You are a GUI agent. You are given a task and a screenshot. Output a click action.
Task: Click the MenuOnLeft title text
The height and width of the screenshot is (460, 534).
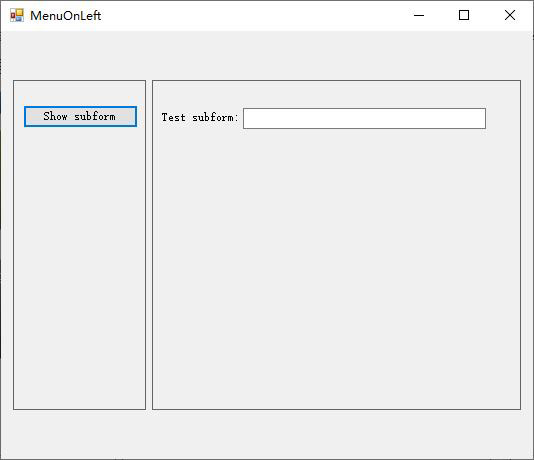coord(65,16)
